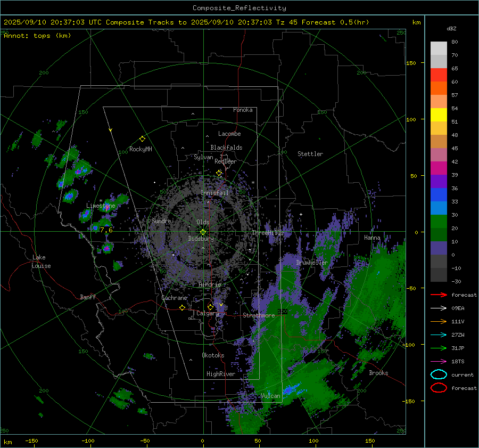Select the Lacombe label
This screenshot has width=479, height=448.
229,134
